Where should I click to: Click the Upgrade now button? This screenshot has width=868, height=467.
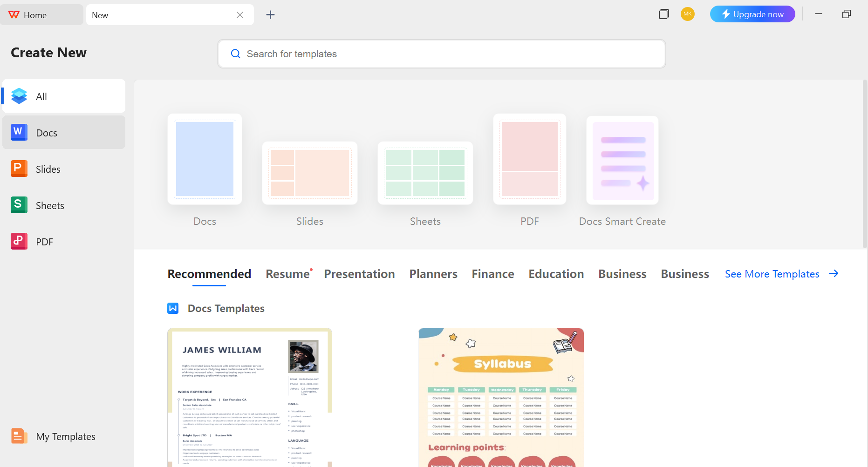point(752,14)
